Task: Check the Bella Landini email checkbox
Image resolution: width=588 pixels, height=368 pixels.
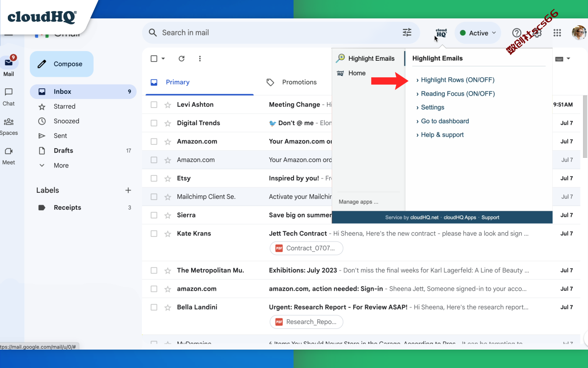Action: (x=154, y=307)
